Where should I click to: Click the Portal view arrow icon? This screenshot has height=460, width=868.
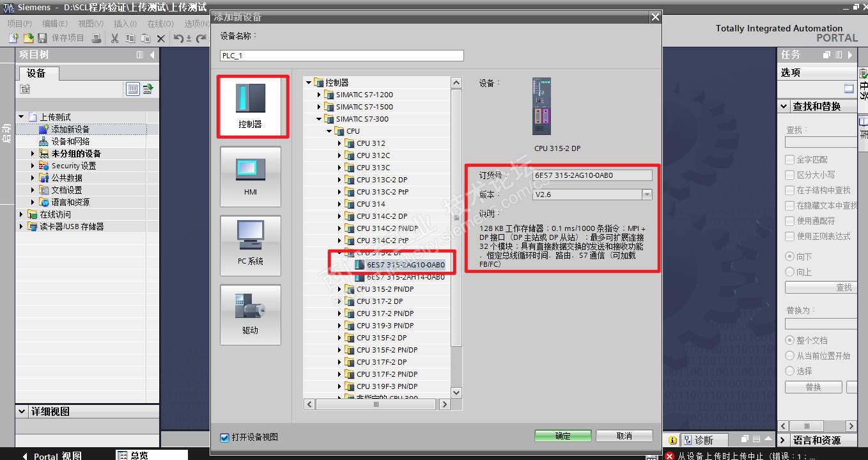(25, 456)
